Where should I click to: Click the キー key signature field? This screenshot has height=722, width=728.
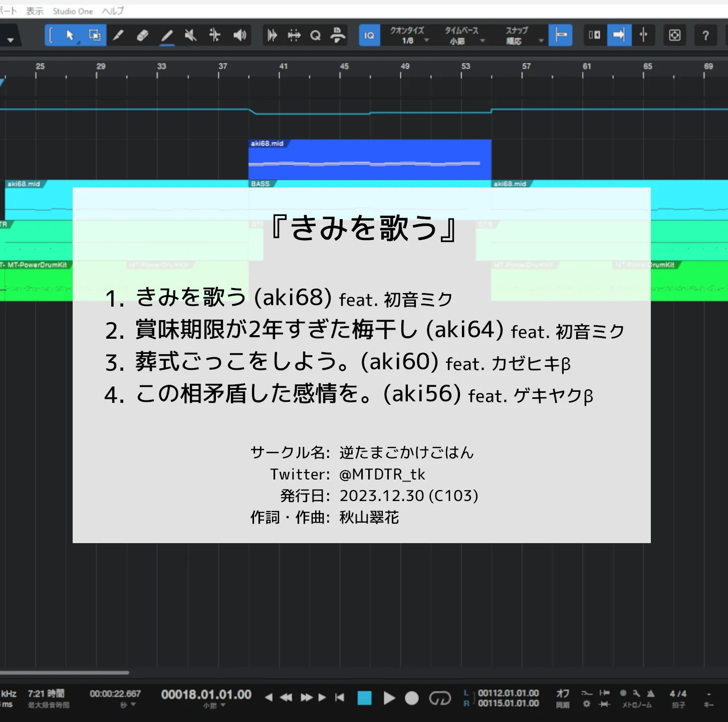708,699
